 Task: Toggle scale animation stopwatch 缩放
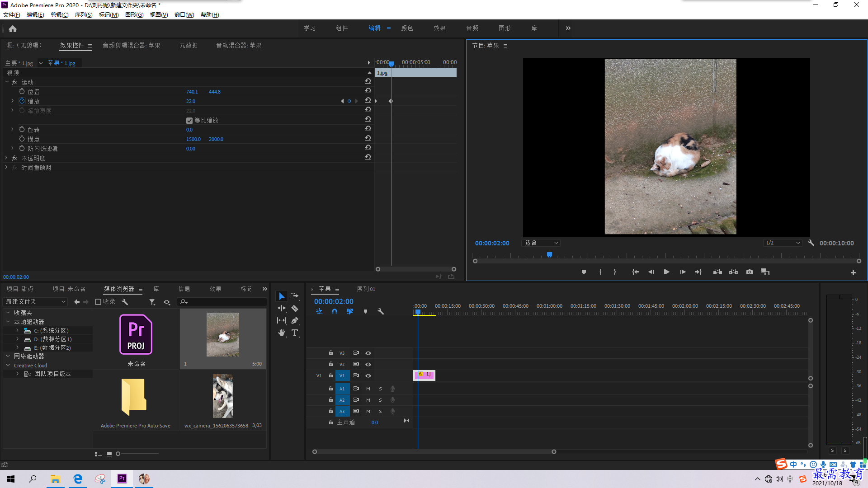click(22, 101)
